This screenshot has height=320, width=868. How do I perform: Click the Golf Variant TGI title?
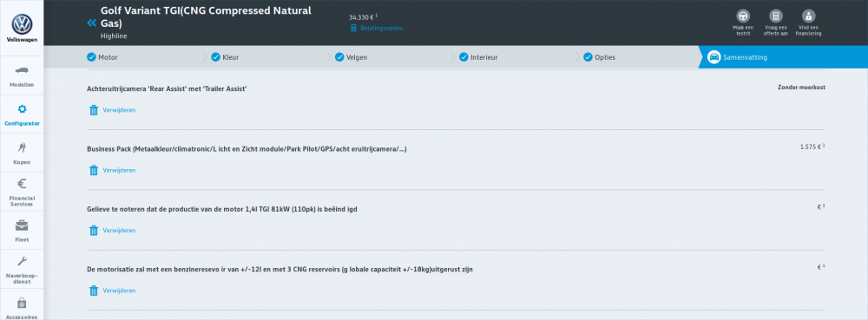point(206,17)
